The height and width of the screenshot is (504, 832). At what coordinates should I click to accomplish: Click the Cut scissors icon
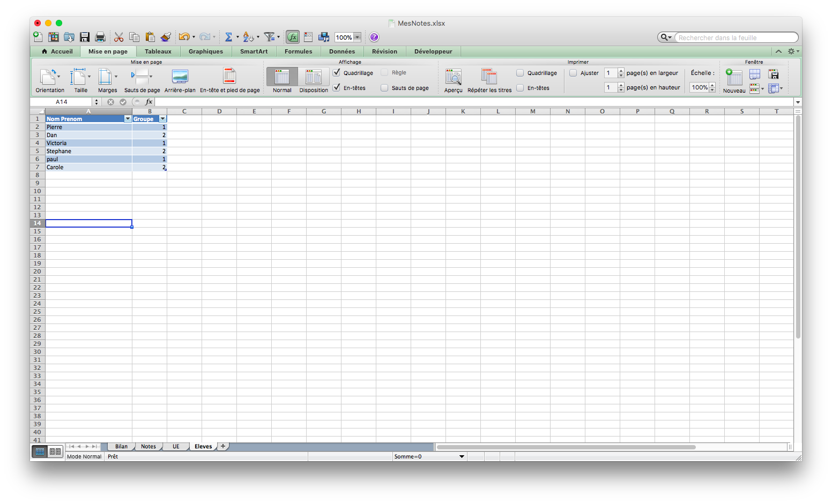point(119,37)
